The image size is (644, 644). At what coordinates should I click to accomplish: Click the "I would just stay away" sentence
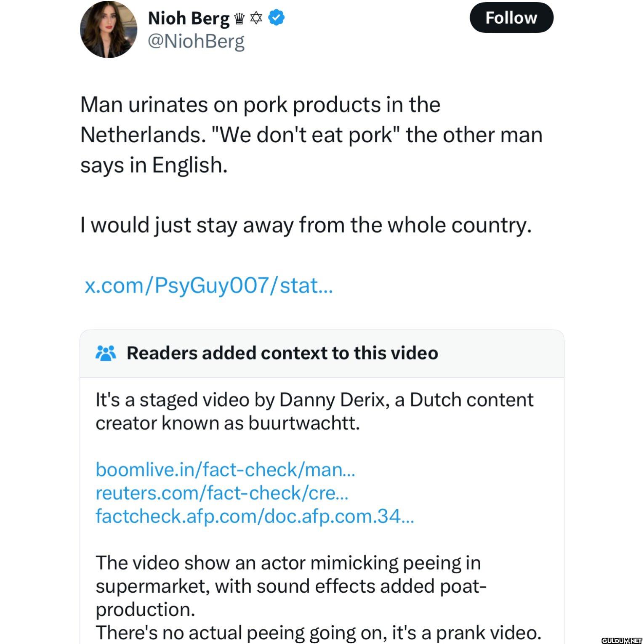306,225
